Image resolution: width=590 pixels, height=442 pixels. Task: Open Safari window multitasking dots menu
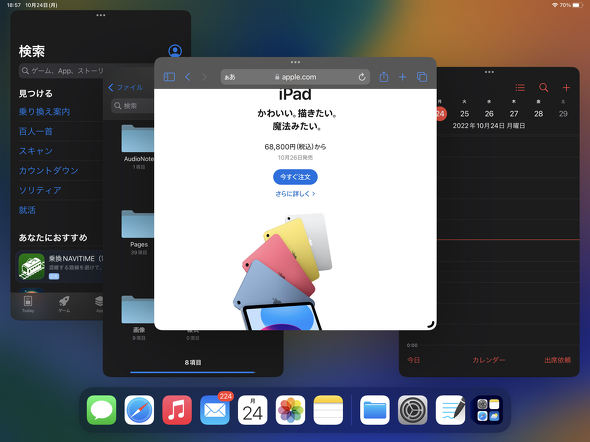click(x=295, y=62)
